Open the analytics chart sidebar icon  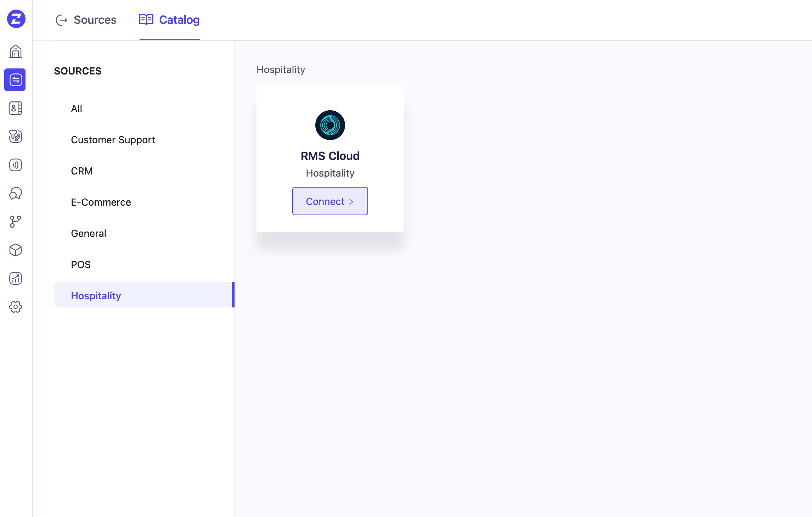(16, 278)
